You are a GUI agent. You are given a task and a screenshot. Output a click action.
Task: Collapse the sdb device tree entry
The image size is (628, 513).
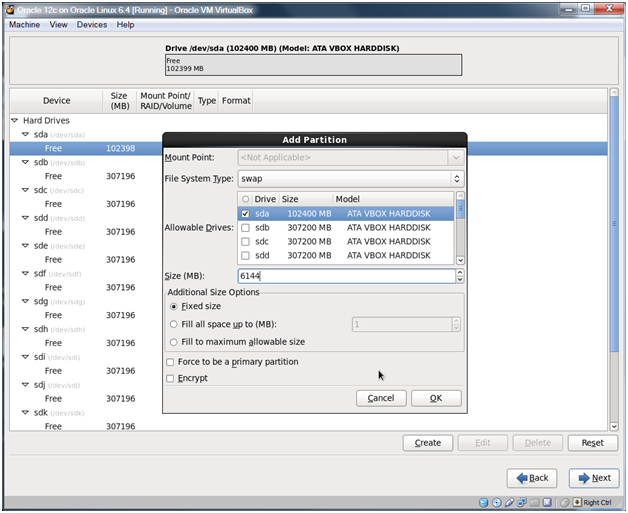point(26,162)
